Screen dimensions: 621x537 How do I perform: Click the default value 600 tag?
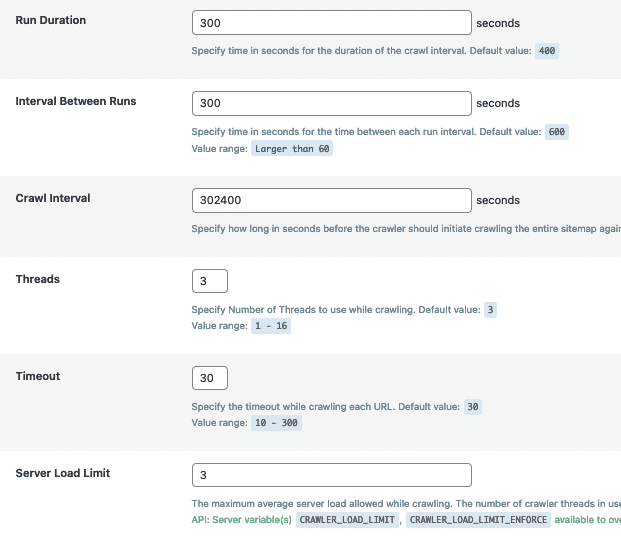pyautogui.click(x=558, y=132)
